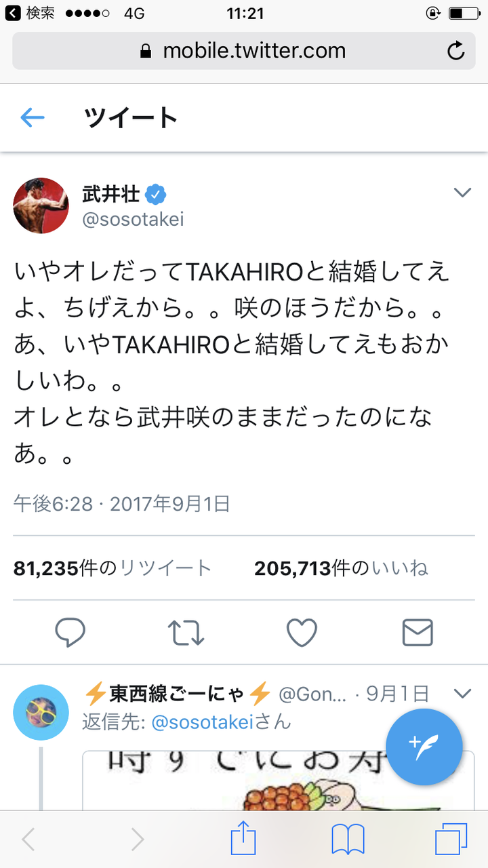The width and height of the screenshot is (488, 868).
Task: Open the @sosotakei handle under 武井壮
Action: pos(133,220)
